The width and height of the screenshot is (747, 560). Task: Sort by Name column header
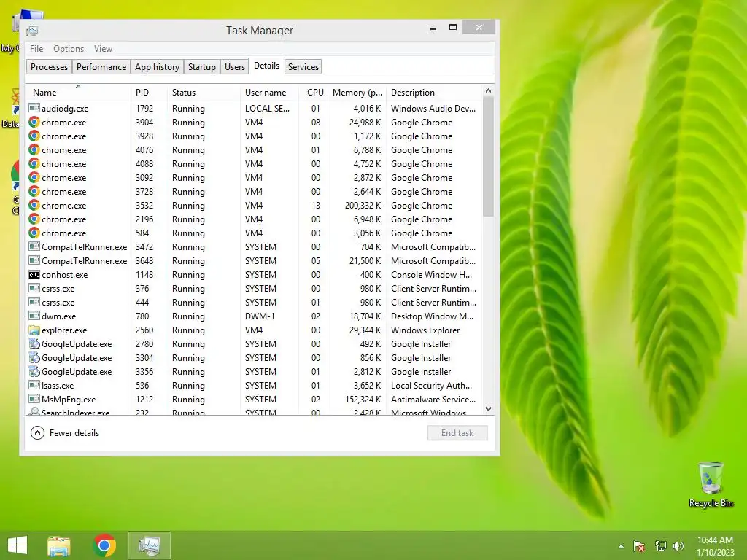(78, 93)
